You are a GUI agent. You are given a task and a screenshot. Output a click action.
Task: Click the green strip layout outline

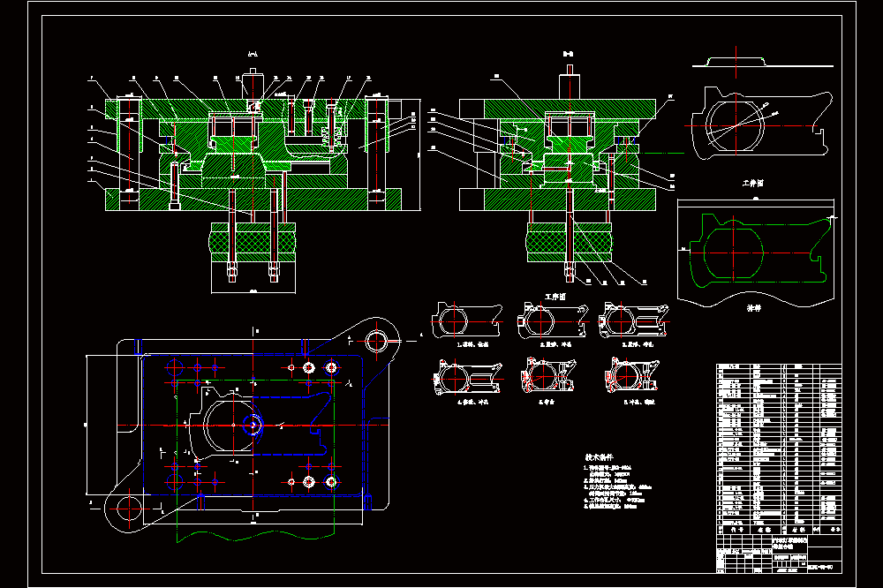[x=760, y=250]
